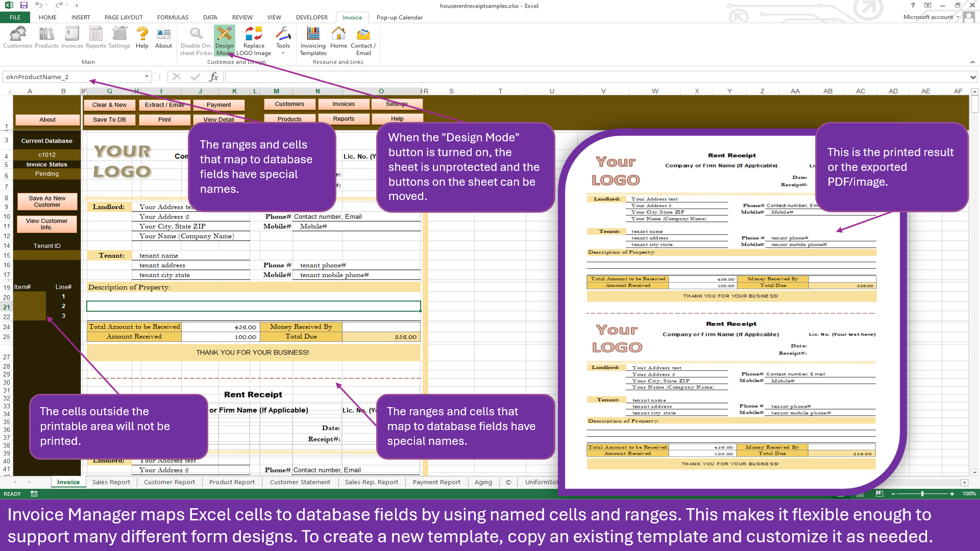Click the zoom slider handle
Screen dimensions: 980x551
click(922, 494)
